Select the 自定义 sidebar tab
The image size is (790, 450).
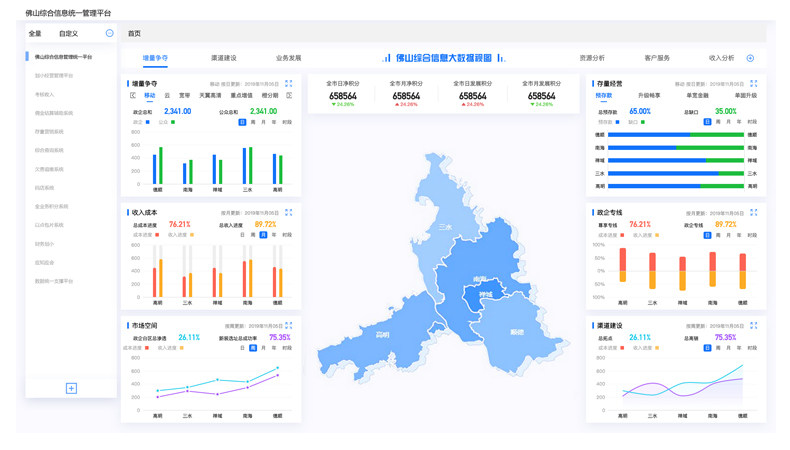(69, 34)
